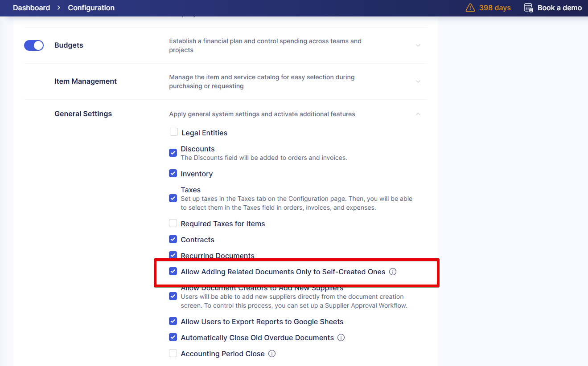
Task: Click the Book a demo link
Action: [559, 8]
